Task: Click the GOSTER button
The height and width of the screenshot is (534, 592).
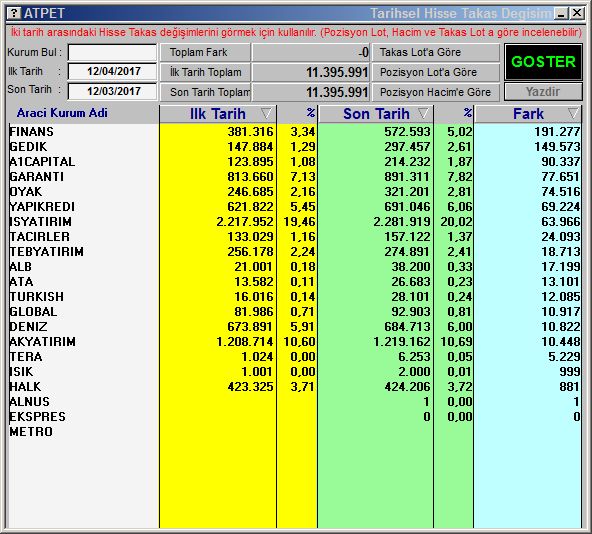Action: 543,62
